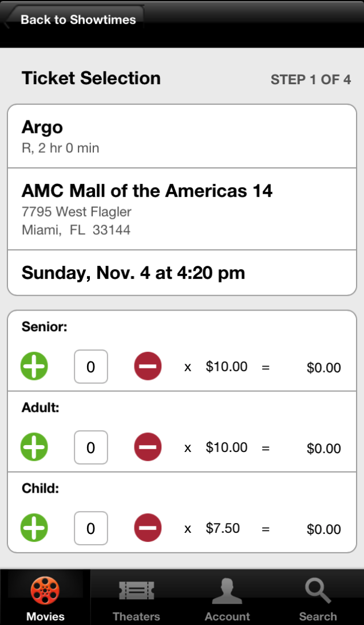
Task: Open the Account tab
Action: coord(227,597)
